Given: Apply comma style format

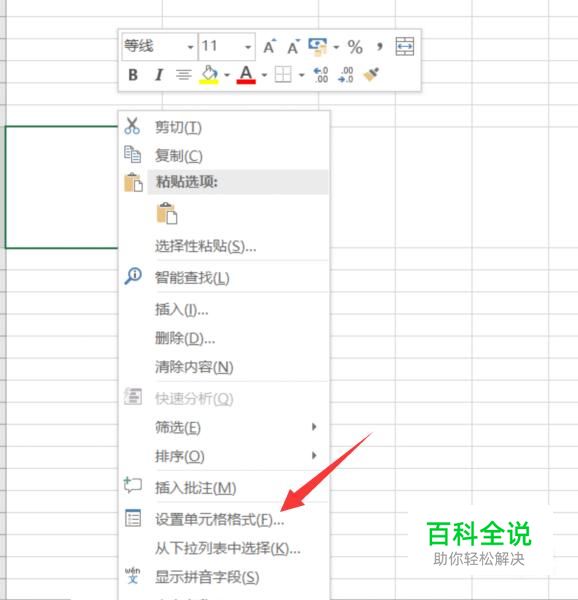Looking at the screenshot, I should (x=379, y=47).
